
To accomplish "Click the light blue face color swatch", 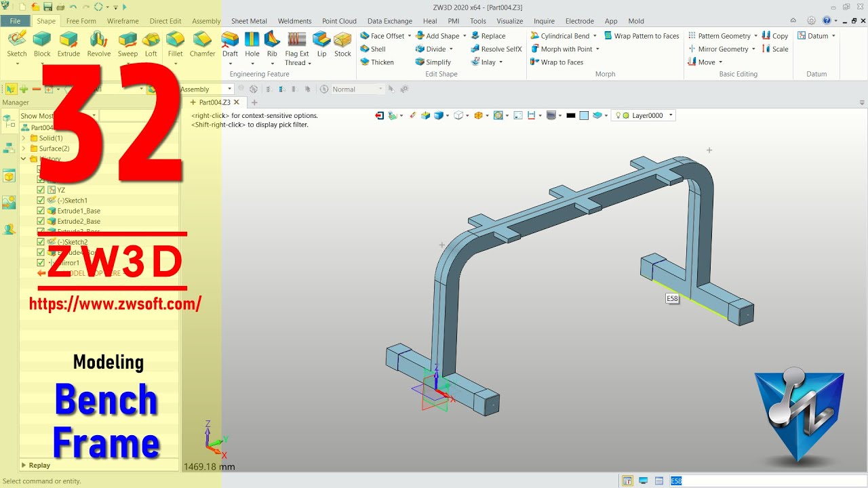I will (x=584, y=116).
